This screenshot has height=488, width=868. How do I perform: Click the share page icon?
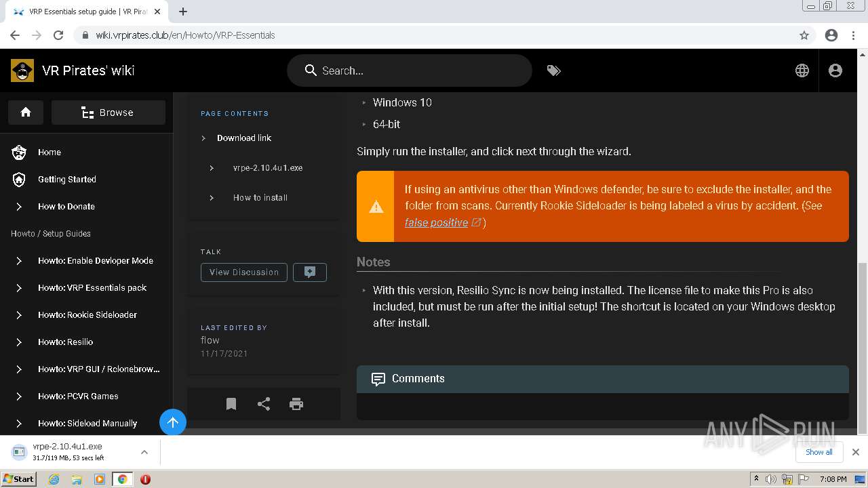264,404
